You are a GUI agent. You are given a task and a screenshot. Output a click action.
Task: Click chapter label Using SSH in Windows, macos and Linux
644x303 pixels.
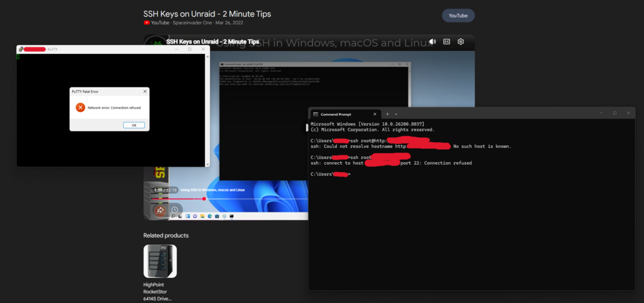point(213,190)
